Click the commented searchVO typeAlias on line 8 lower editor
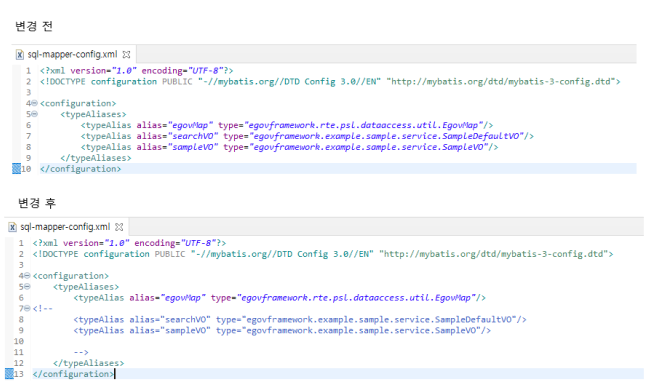Image resolution: width=653 pixels, height=389 pixels. 300,319
